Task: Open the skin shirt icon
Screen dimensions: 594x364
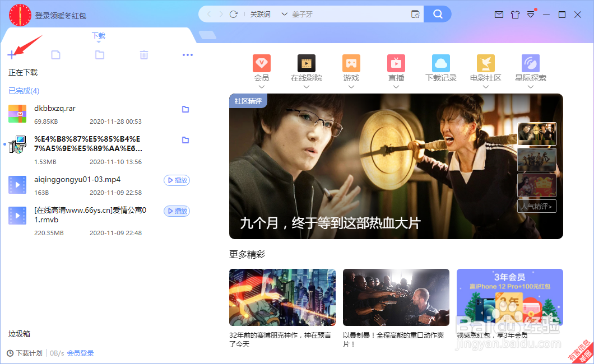Action: (515, 15)
